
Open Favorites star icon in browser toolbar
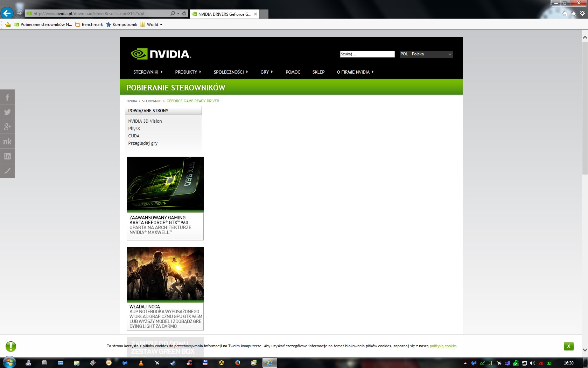coord(574,13)
